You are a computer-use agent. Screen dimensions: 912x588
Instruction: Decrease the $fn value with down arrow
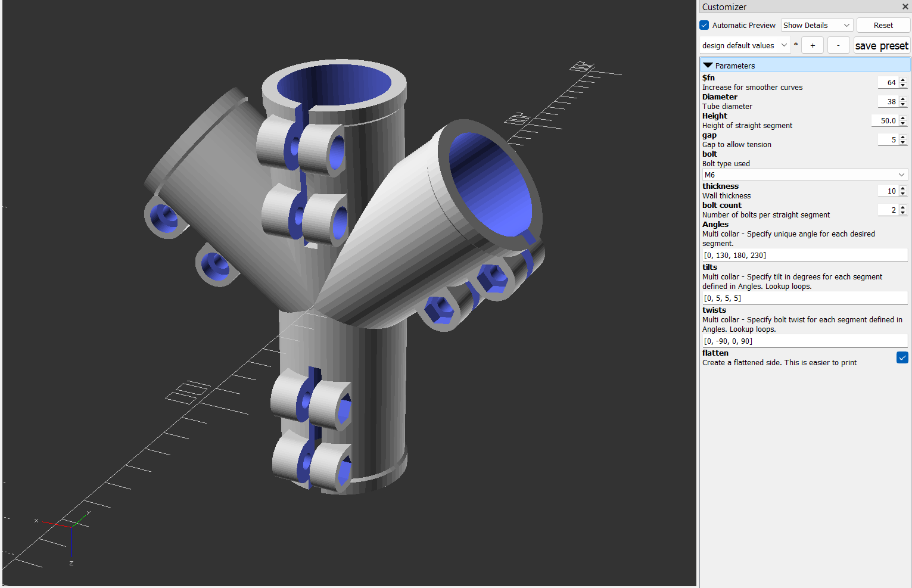(903, 85)
